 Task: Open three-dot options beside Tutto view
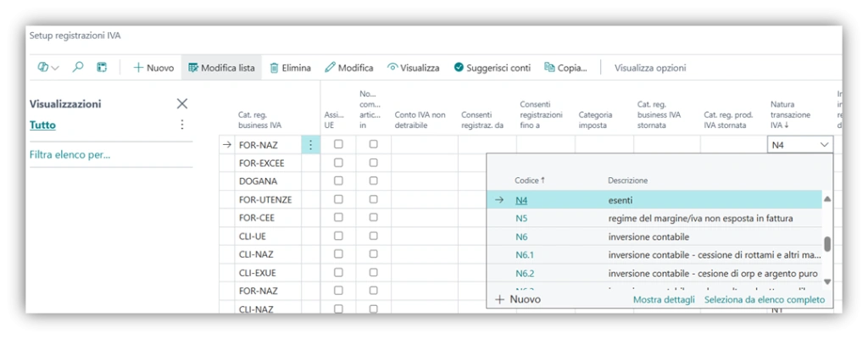click(x=181, y=125)
